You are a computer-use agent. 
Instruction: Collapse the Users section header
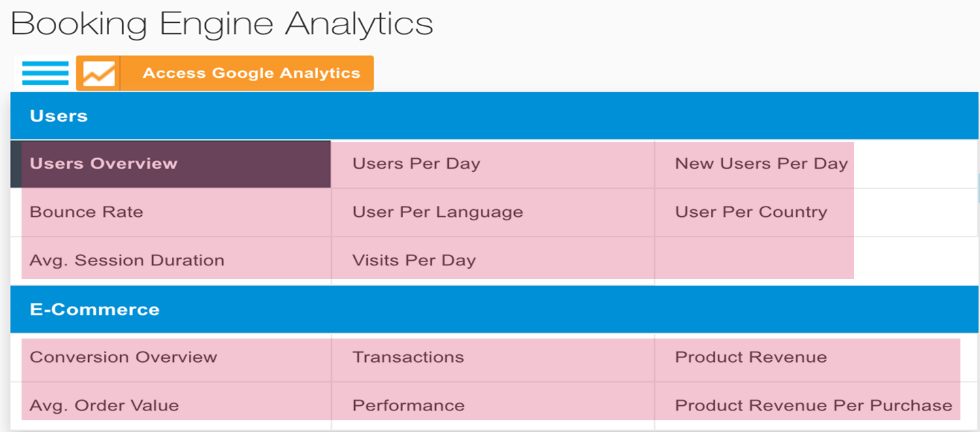(494, 116)
